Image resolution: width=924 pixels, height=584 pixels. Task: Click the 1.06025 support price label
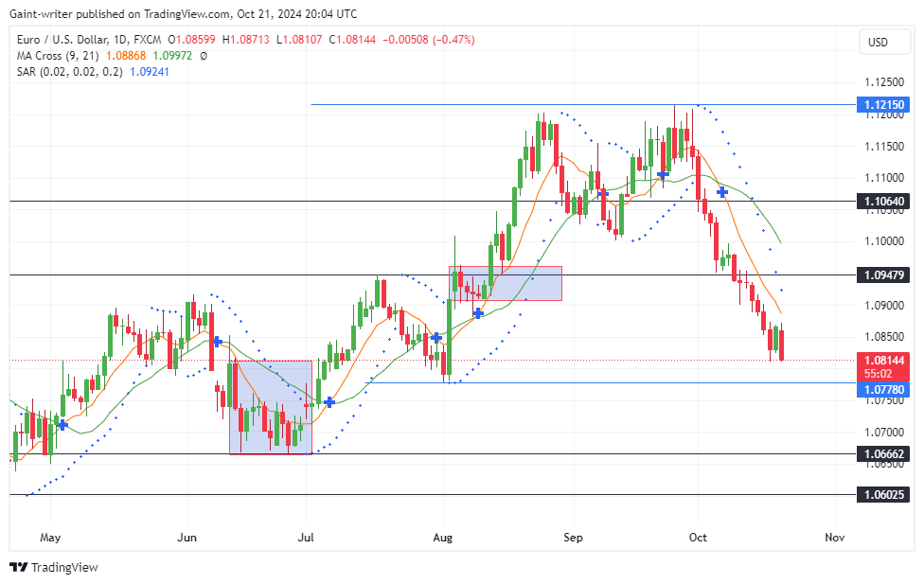point(882,493)
